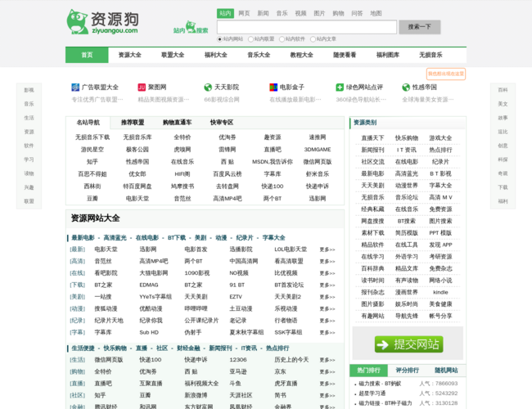
Task: Select the 评分排行 tab
Action: (x=407, y=371)
